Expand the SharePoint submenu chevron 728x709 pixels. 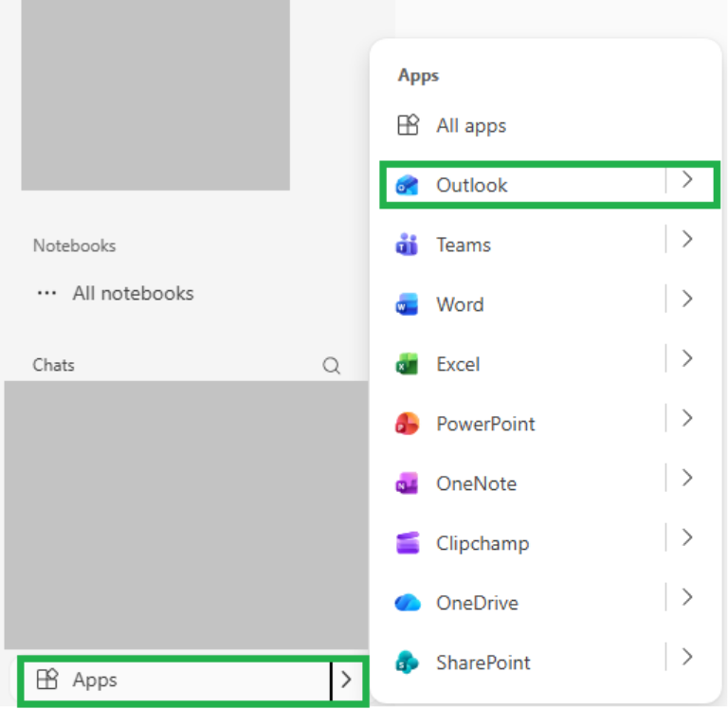pyautogui.click(x=687, y=657)
